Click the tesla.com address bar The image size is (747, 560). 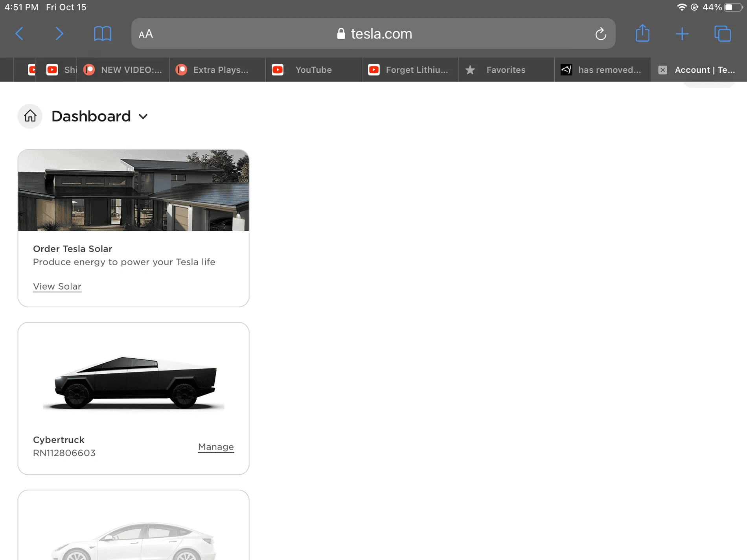[x=373, y=34]
